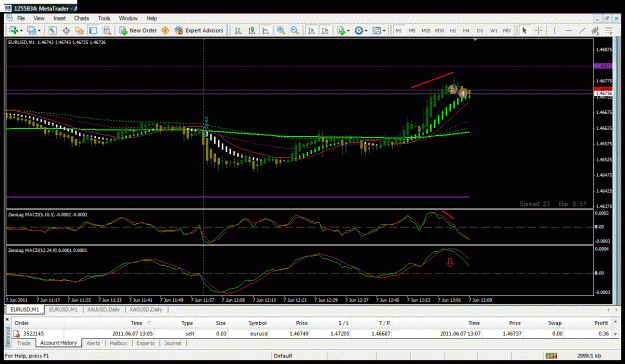This screenshot has height=364, width=625.
Task: Open the Journal terminal tab
Action: click(x=173, y=343)
